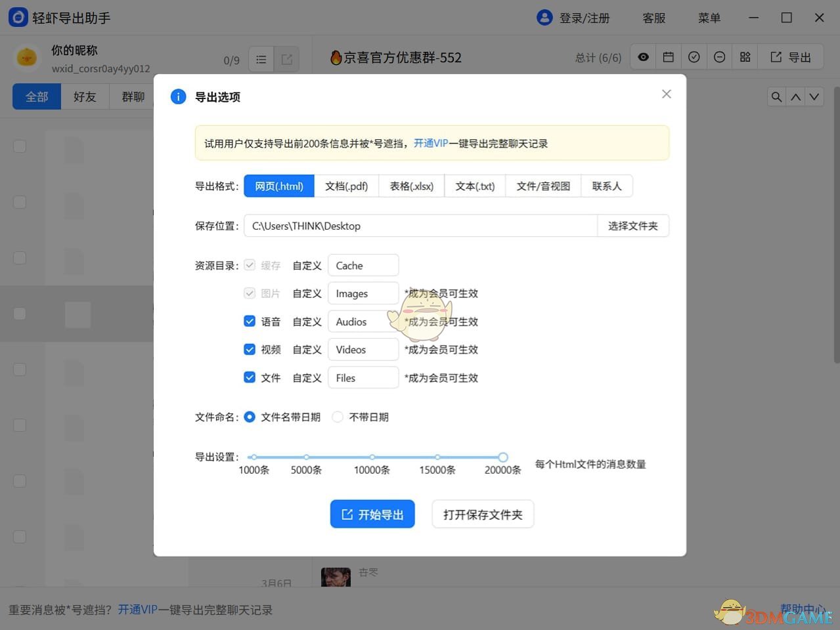Set the export slider to 10000条
This screenshot has height=630, width=840.
pos(372,457)
